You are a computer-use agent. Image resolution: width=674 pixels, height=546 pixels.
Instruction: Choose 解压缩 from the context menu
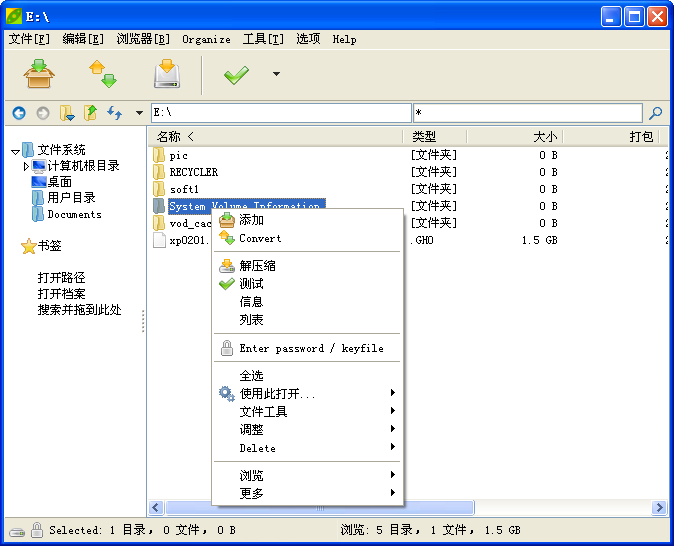point(257,266)
